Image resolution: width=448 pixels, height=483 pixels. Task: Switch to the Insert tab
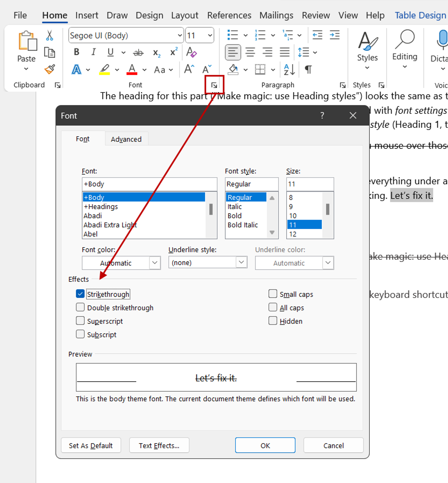click(87, 15)
